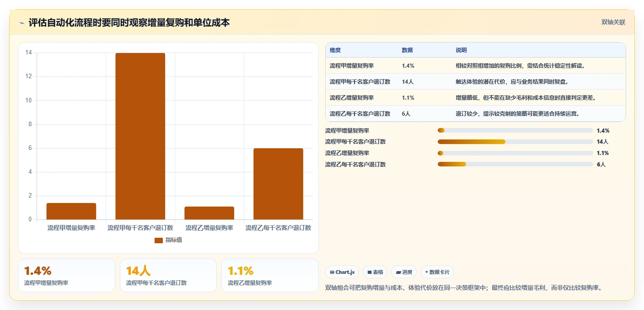Click the dashboard title text
The image size is (644, 310).
click(x=129, y=22)
